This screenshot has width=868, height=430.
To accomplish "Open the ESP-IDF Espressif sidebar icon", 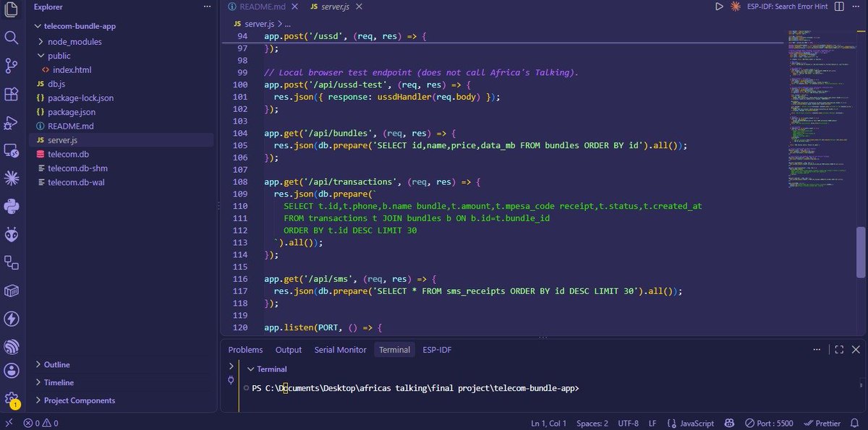I will coord(11,347).
